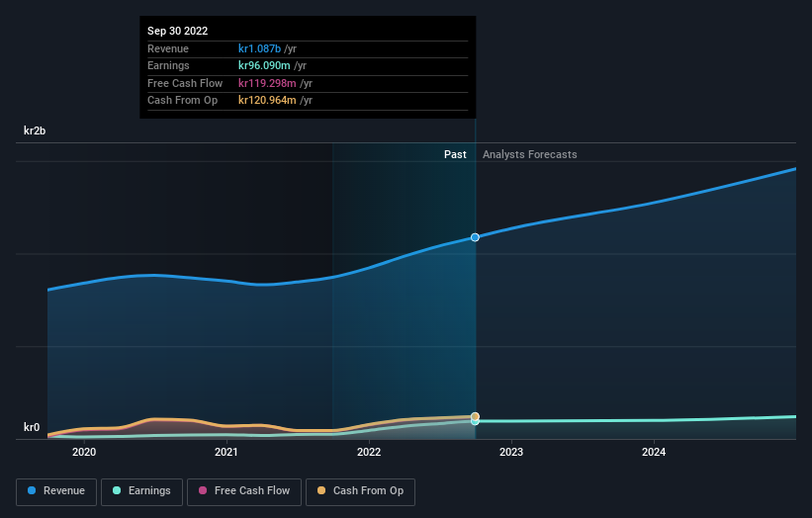
Task: Click the kr0 y-axis label
Action: (32, 427)
